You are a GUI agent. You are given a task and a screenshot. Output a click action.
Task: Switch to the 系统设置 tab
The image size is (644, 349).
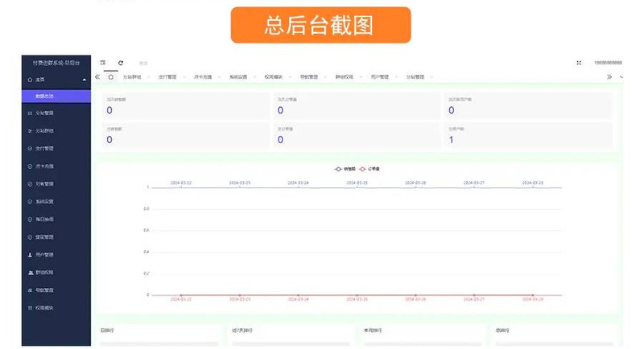point(238,76)
